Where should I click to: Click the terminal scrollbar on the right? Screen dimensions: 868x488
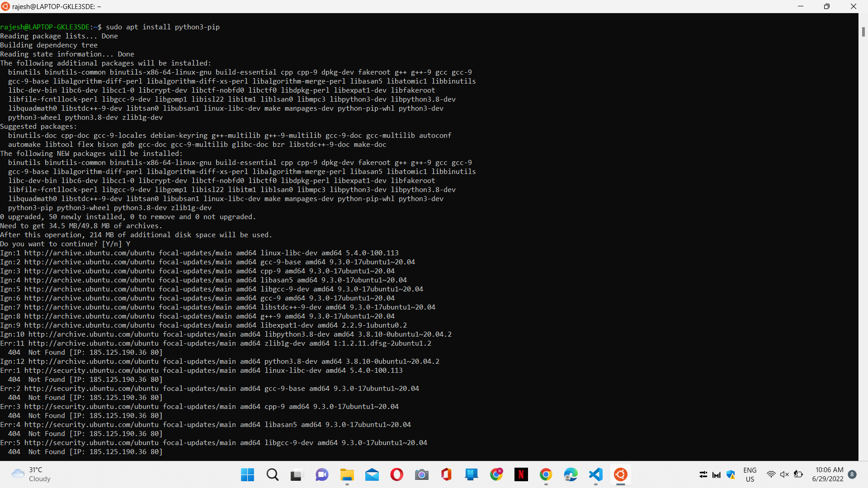click(x=863, y=32)
